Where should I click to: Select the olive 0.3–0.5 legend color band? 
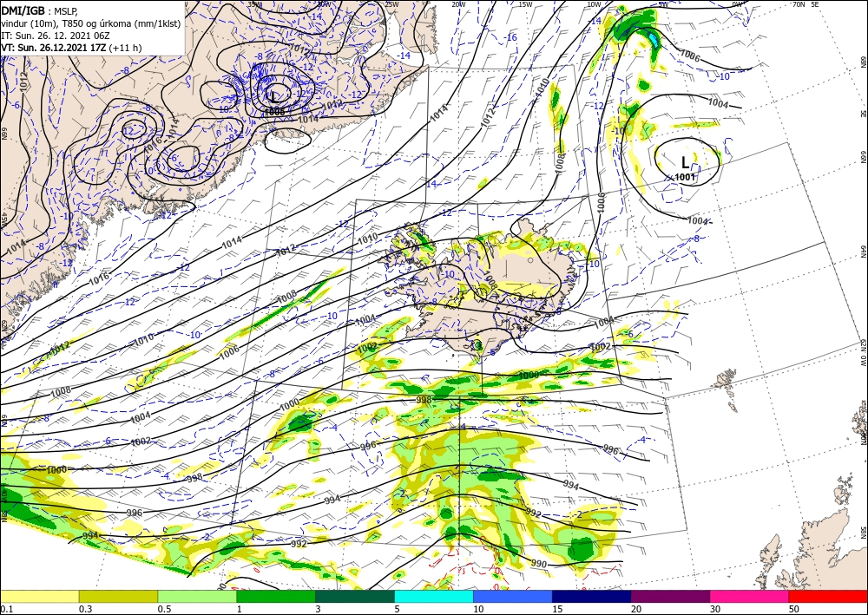pos(118,597)
